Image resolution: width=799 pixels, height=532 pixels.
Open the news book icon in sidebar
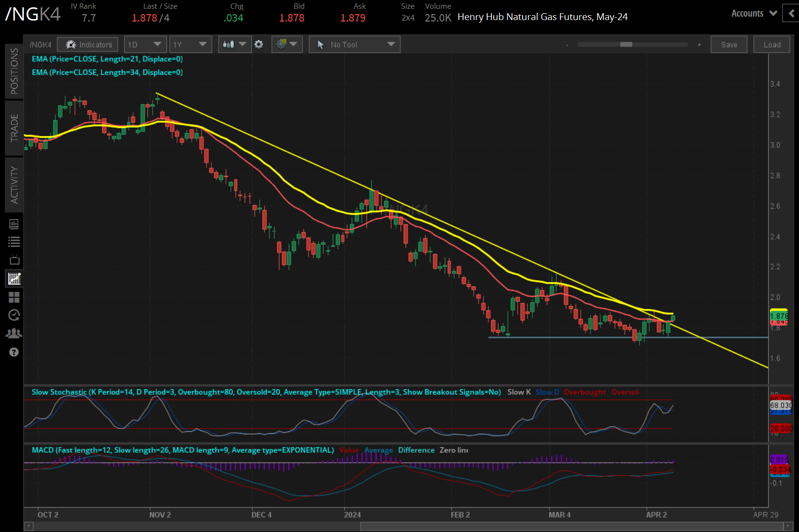click(14, 224)
